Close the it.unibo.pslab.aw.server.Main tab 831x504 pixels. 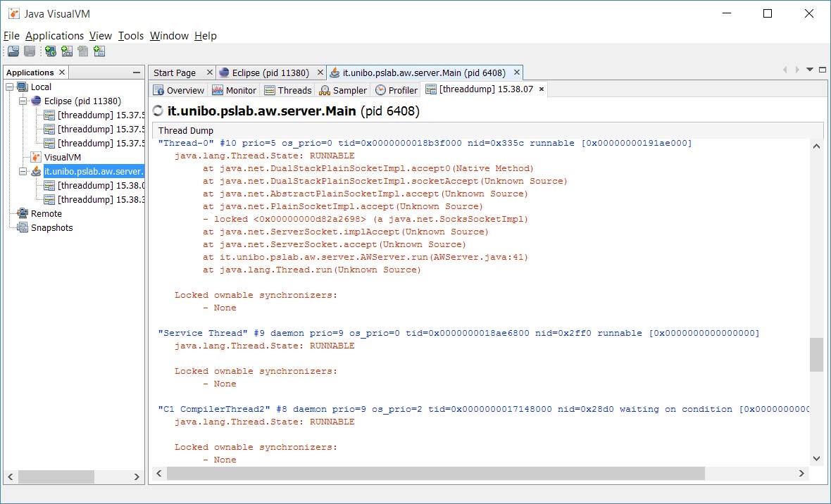(517, 72)
